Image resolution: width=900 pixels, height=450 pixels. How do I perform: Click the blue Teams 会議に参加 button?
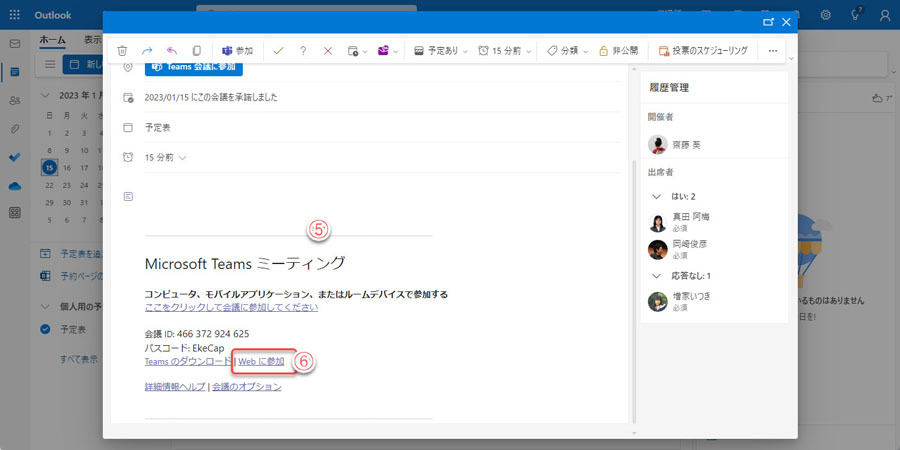193,67
